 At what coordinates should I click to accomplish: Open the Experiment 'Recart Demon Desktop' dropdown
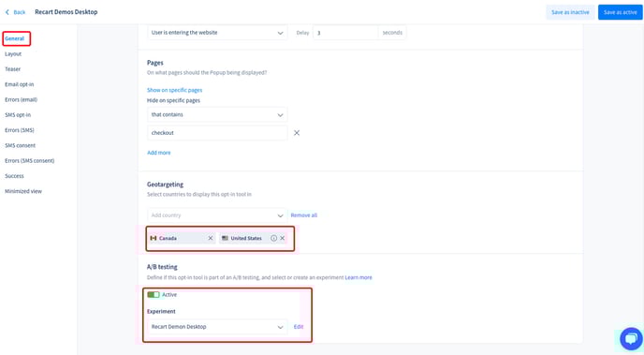pyautogui.click(x=217, y=327)
